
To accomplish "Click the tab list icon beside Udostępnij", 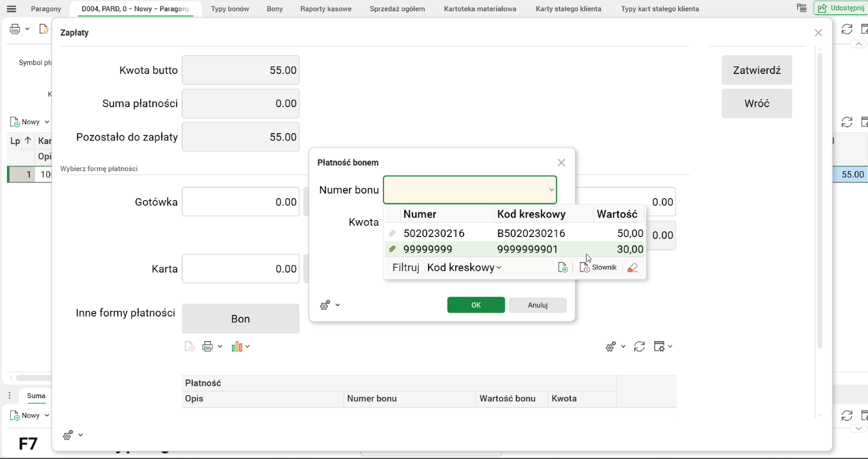I will point(802,8).
